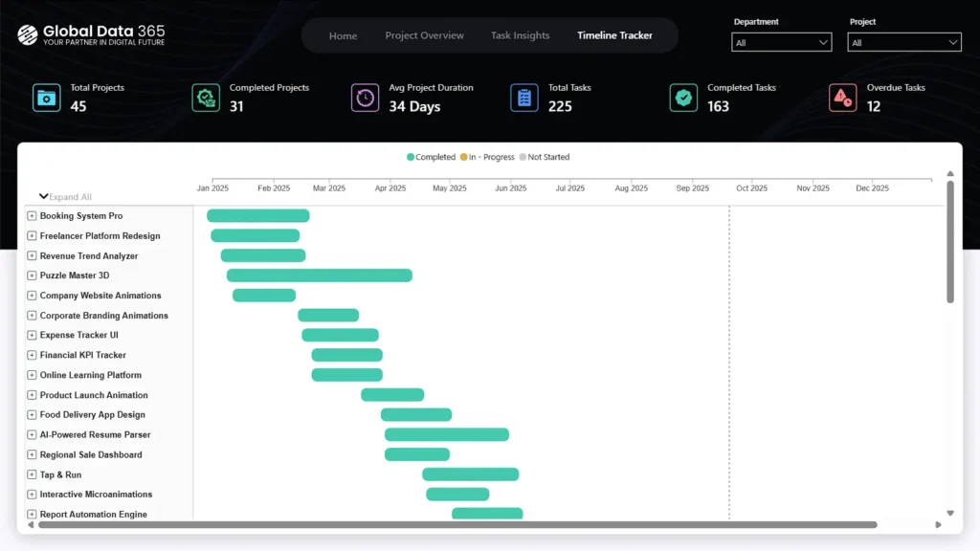Click the Total Projects value 45
Screen dimensions: 980x551
coord(78,107)
